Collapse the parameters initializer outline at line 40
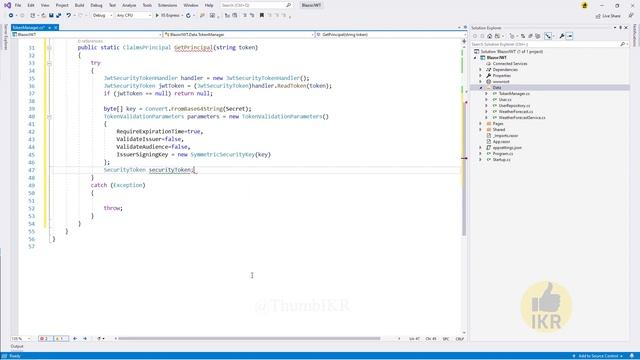This screenshot has height=360, width=640. [49, 117]
